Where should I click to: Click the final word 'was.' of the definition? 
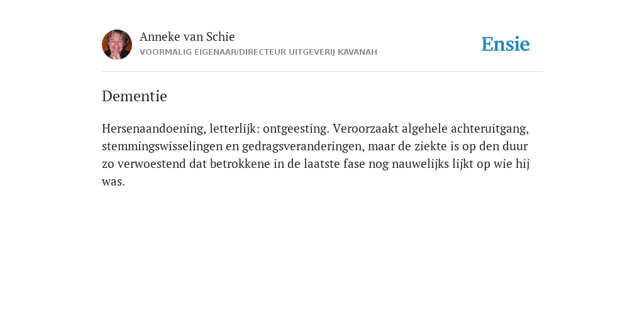coord(113,182)
